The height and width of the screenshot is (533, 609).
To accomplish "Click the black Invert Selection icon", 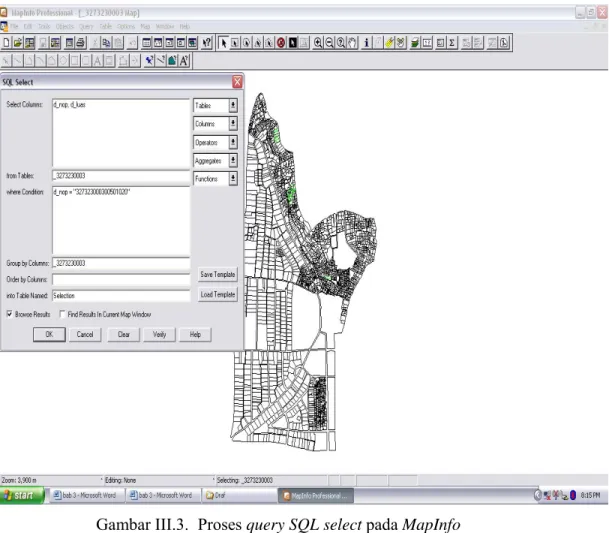I will point(292,42).
